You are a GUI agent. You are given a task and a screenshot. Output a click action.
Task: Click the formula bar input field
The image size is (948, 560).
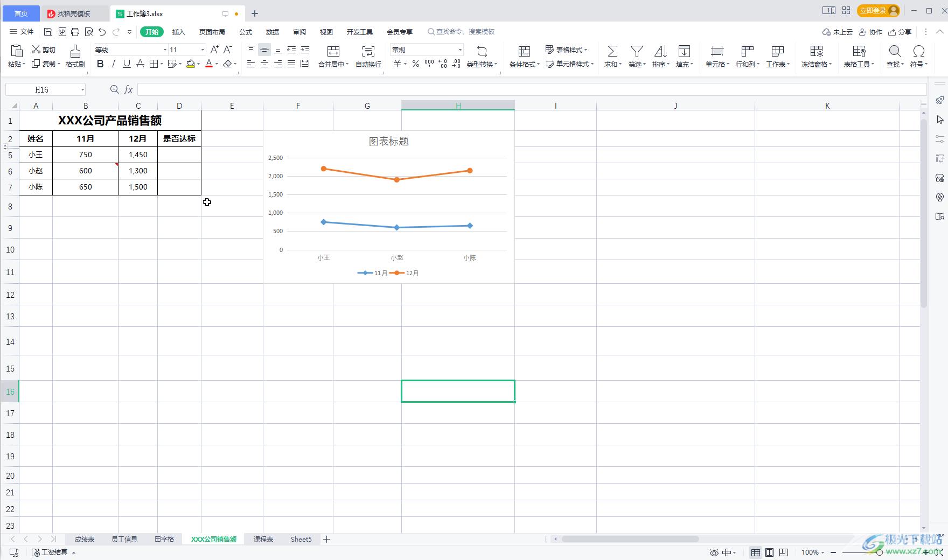(x=532, y=89)
